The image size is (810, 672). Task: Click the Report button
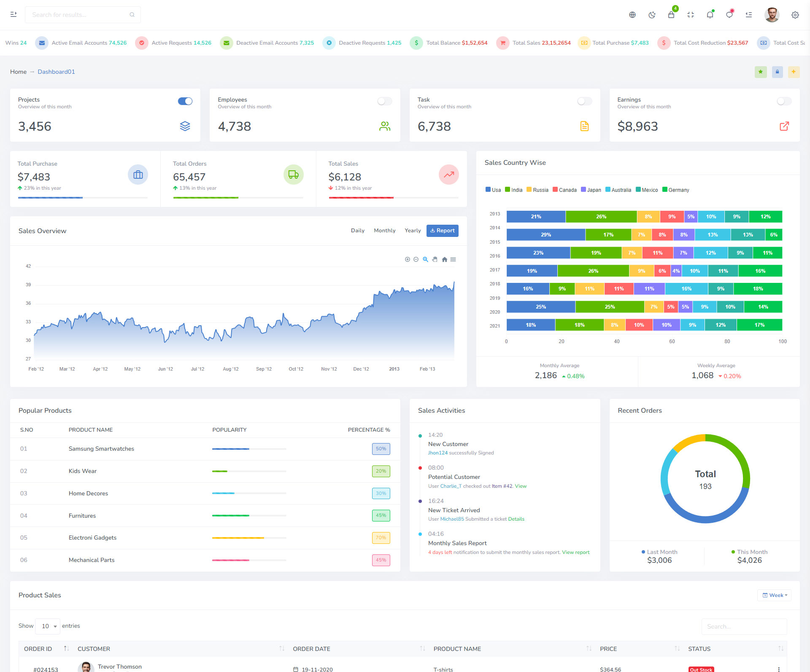pos(442,231)
